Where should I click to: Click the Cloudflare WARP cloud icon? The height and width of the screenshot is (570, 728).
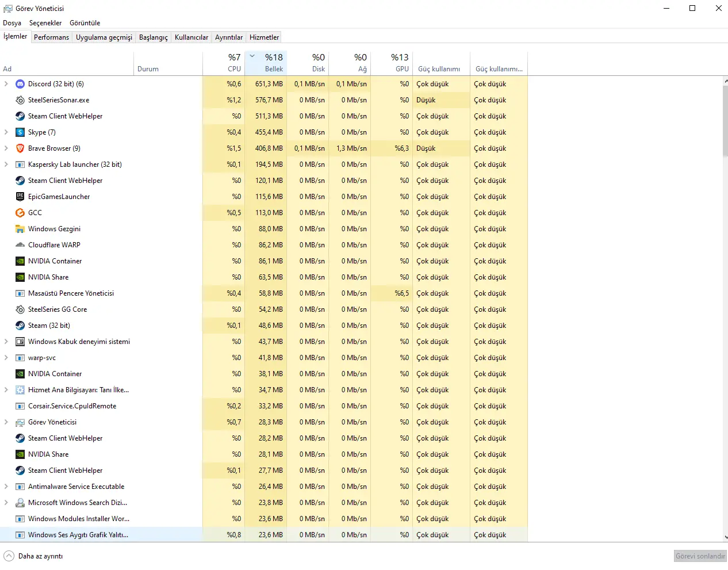click(x=20, y=245)
